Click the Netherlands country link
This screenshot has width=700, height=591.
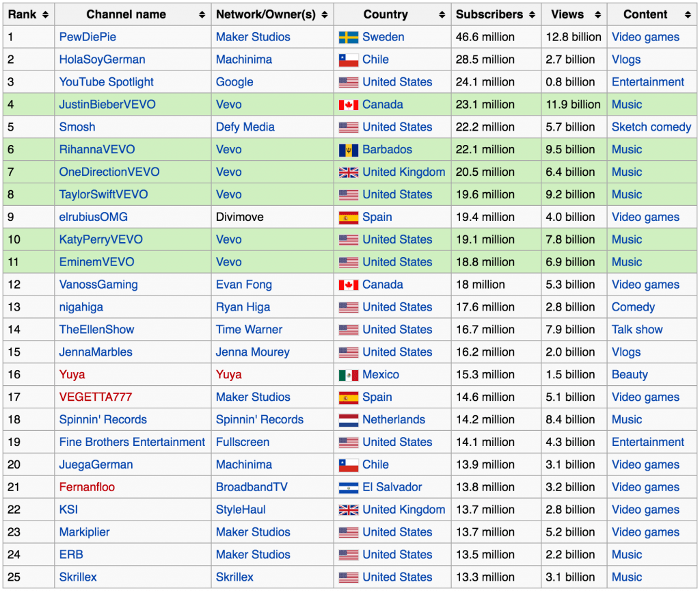[x=394, y=419]
